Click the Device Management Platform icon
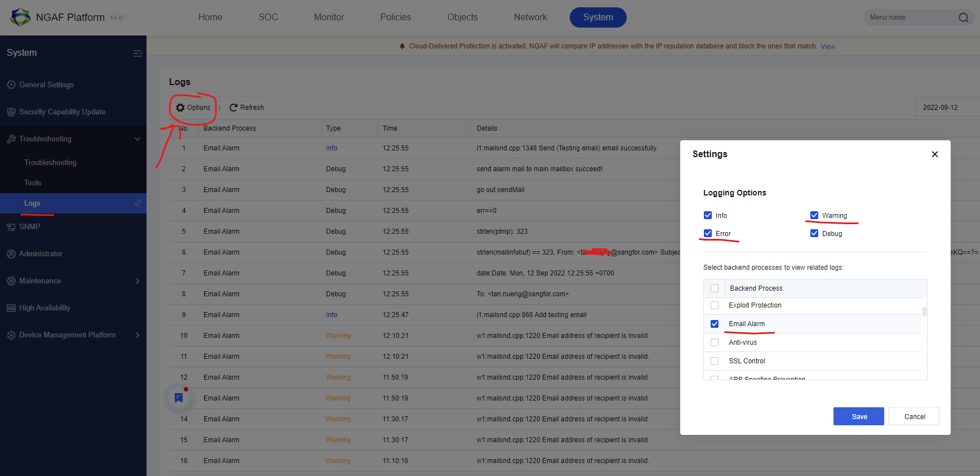The image size is (980, 476). pos(11,335)
